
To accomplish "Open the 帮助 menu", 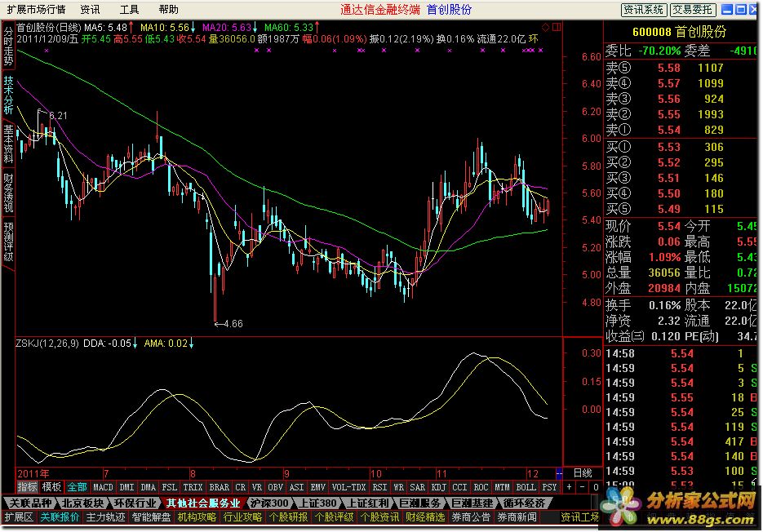I will click(x=168, y=9).
